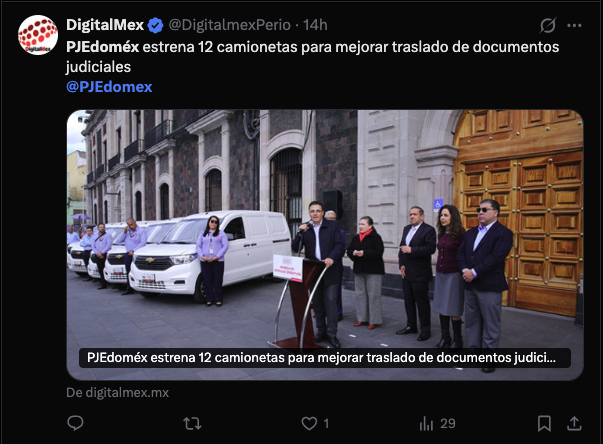
Task: Click the PJEdoméx hashtag-bold headline text
Action: [x=102, y=47]
